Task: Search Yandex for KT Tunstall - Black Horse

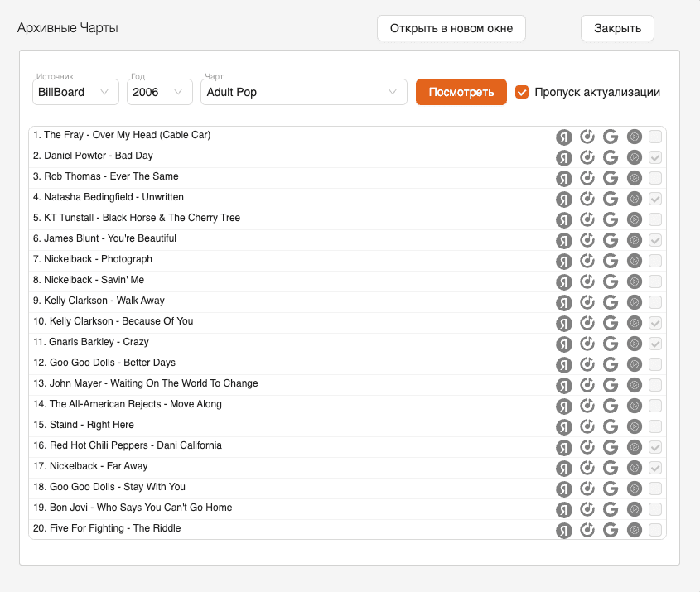Action: point(564,220)
